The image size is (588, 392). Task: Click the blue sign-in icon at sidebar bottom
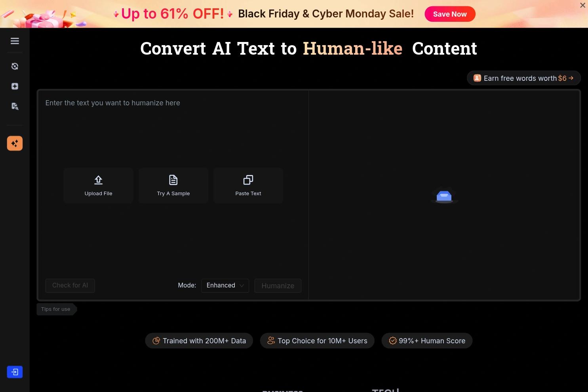point(15,372)
